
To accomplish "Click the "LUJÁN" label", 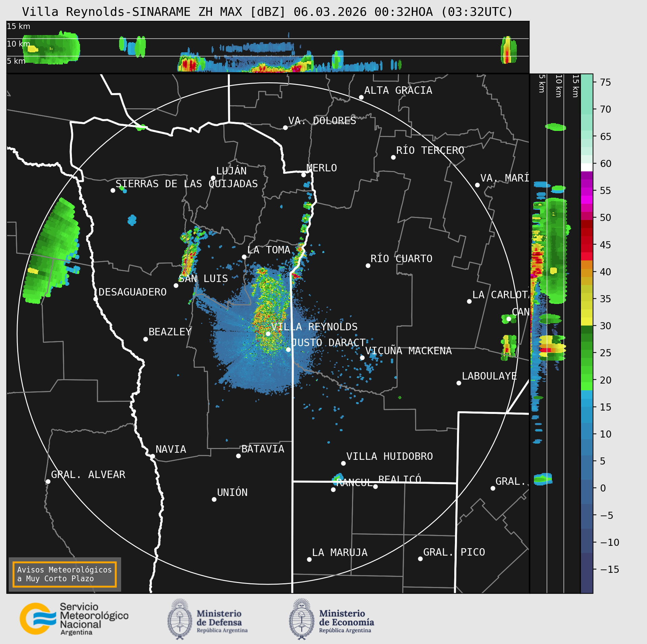I will [232, 171].
